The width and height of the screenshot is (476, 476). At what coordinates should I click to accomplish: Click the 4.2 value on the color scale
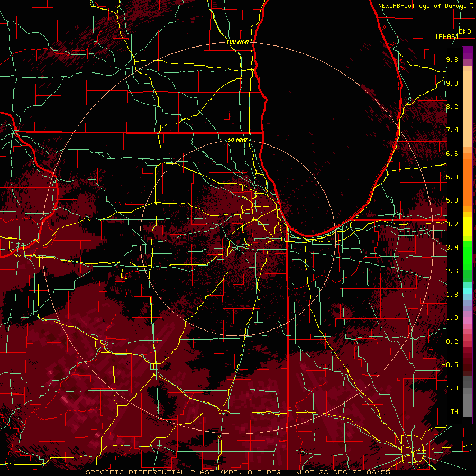point(452,224)
